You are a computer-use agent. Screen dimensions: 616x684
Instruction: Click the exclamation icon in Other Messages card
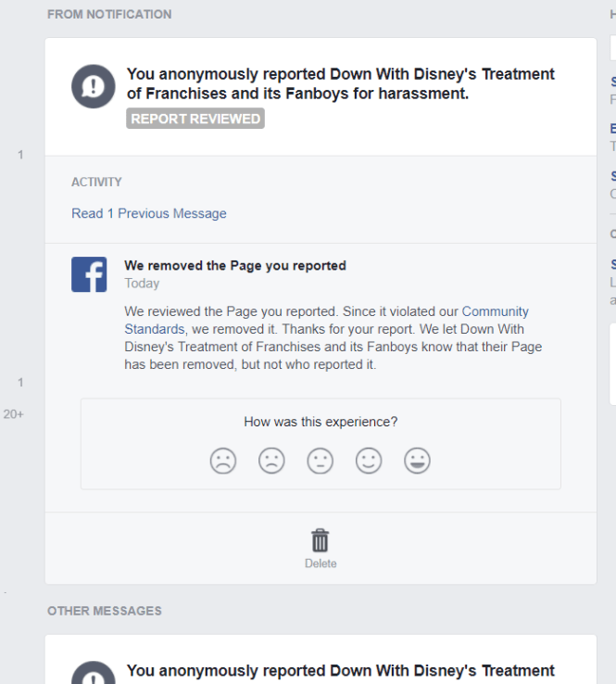(94, 673)
